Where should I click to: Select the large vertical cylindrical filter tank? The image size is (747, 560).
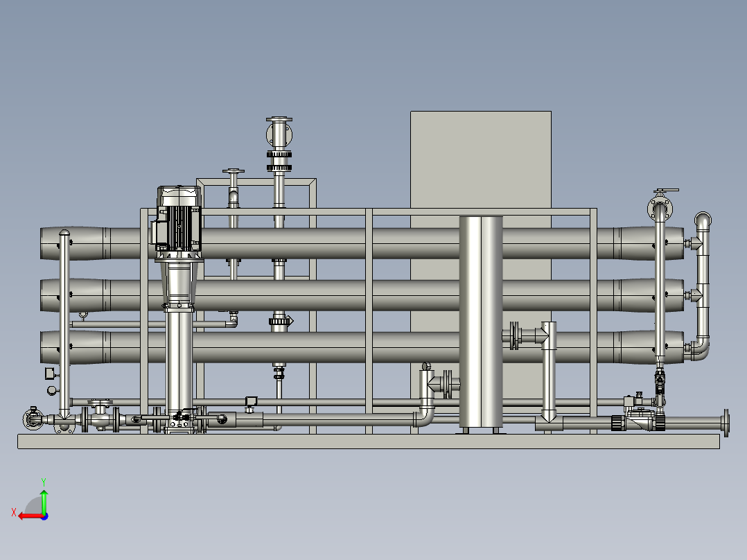coord(481,322)
